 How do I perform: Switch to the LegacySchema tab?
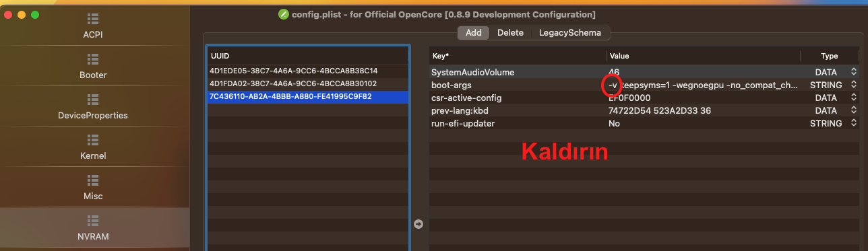[x=570, y=32]
